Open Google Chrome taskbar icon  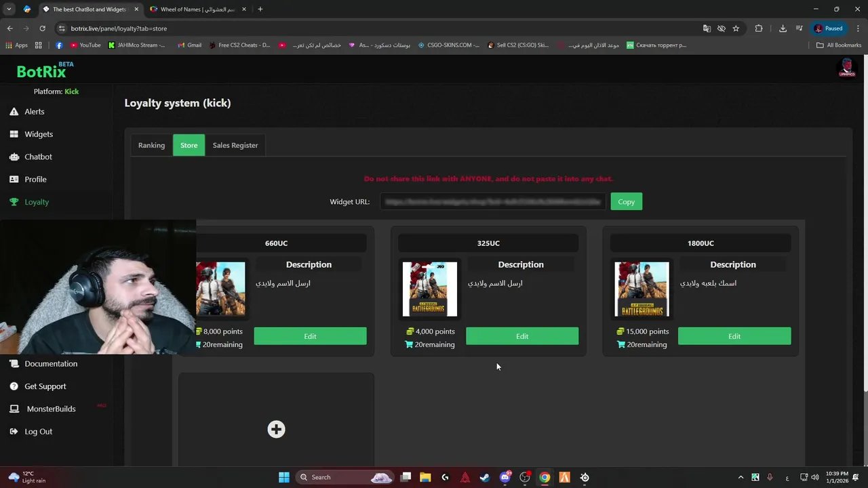pos(545,477)
